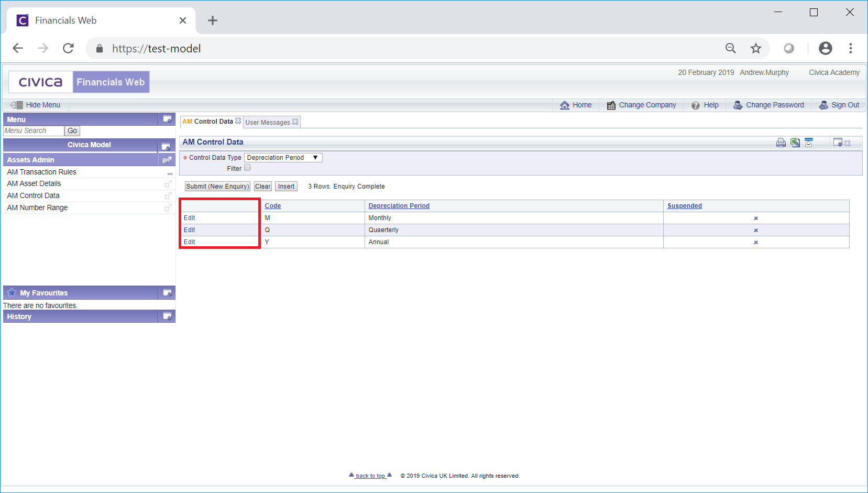Screen dimensions: 868x493
Task: Collapse the AM Control Data criteria panel
Action: [809, 143]
